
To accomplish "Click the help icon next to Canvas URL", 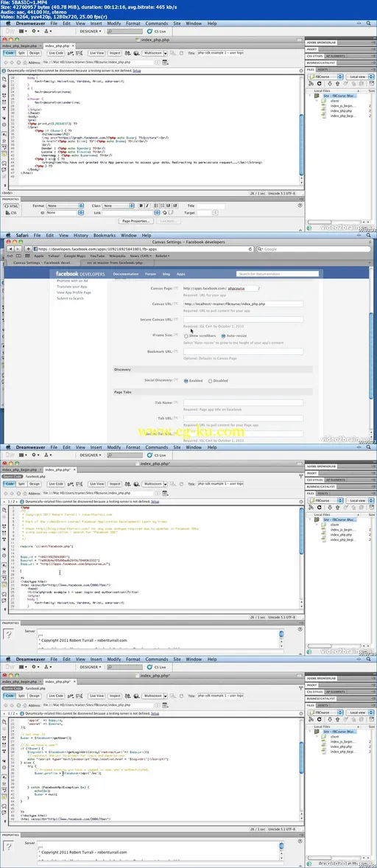I will pyautogui.click(x=176, y=304).
